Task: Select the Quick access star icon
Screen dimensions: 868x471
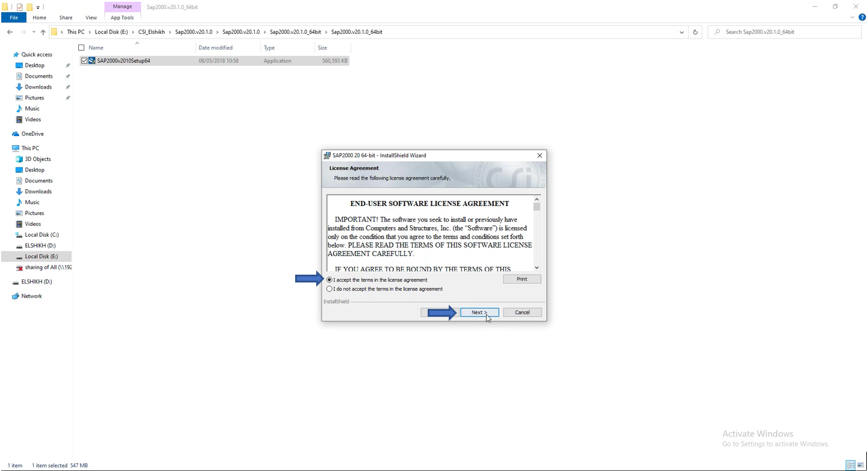Action: coord(16,54)
